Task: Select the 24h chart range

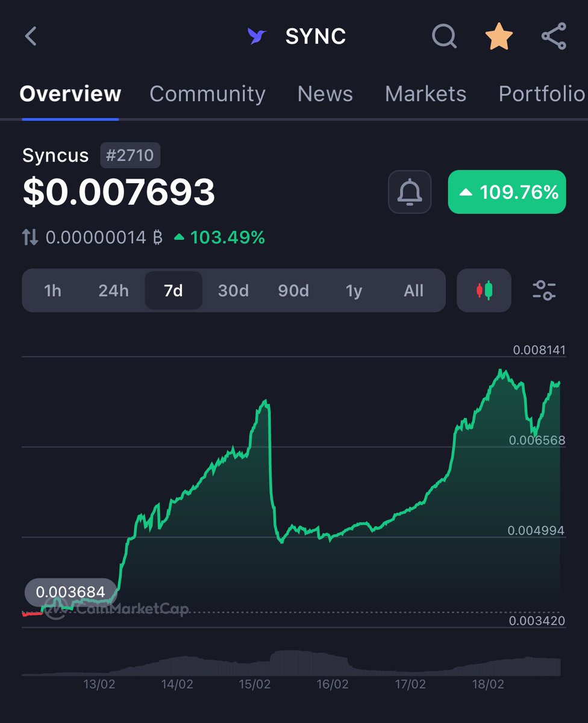Action: [113, 290]
